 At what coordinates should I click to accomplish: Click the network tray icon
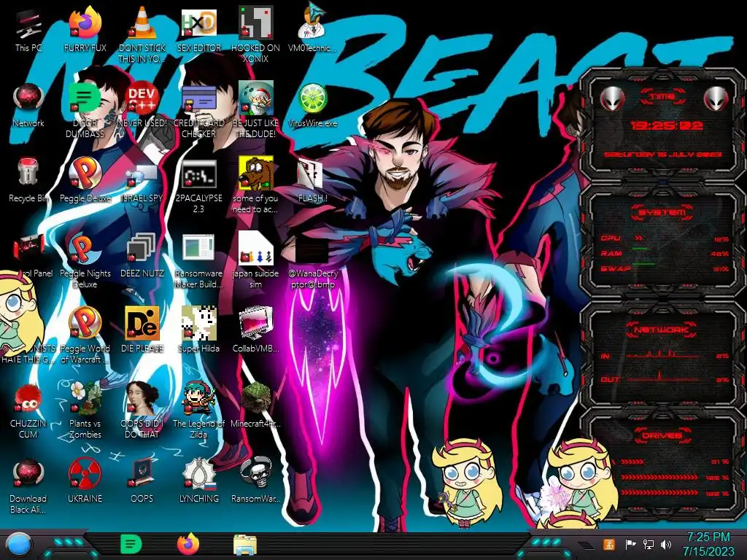(648, 544)
